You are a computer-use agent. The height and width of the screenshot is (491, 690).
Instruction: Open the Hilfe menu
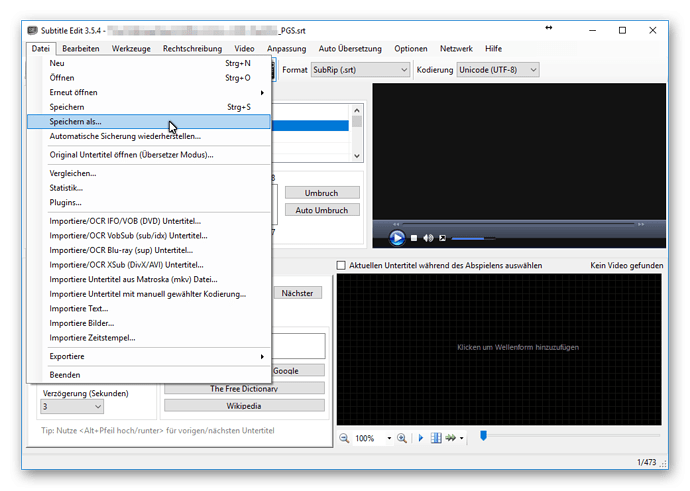(493, 48)
